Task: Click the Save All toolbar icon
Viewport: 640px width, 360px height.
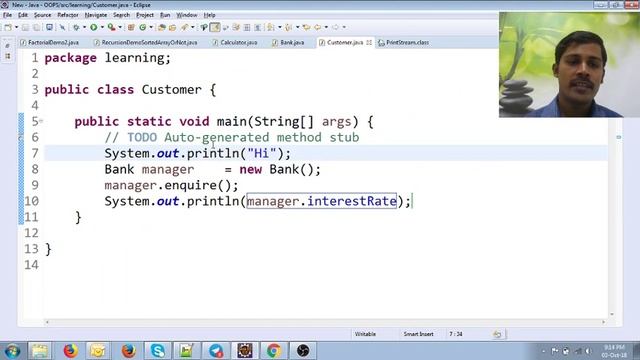Action: 36,27
